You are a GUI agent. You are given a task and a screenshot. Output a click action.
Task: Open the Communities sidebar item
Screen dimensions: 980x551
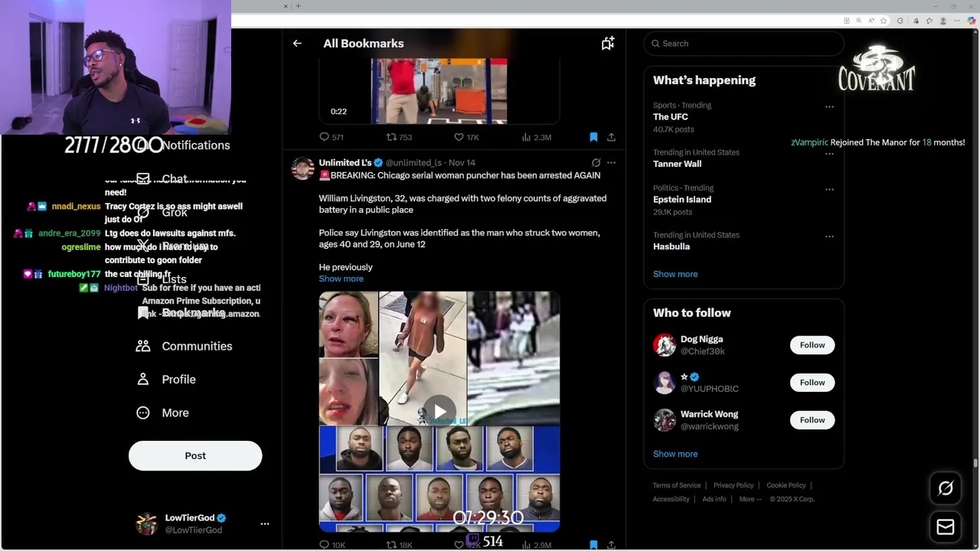click(184, 346)
